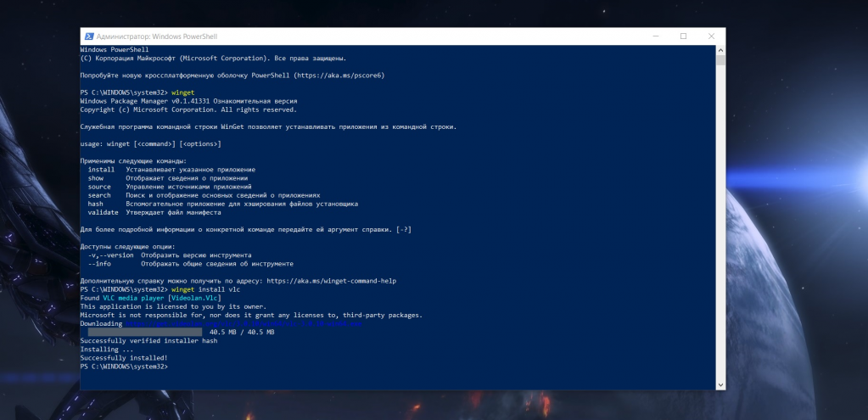Click 'Successfully verified installer hash' line
868x420 pixels.
point(149,341)
